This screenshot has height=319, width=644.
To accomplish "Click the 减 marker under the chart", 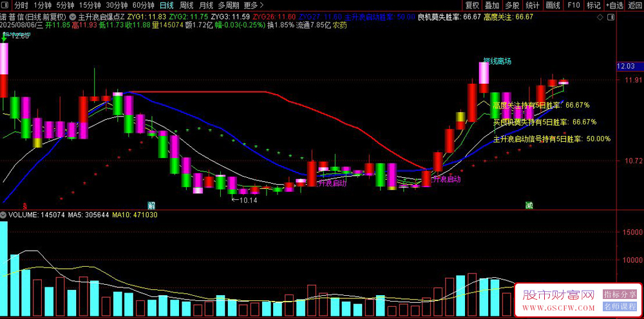I will coord(529,205).
